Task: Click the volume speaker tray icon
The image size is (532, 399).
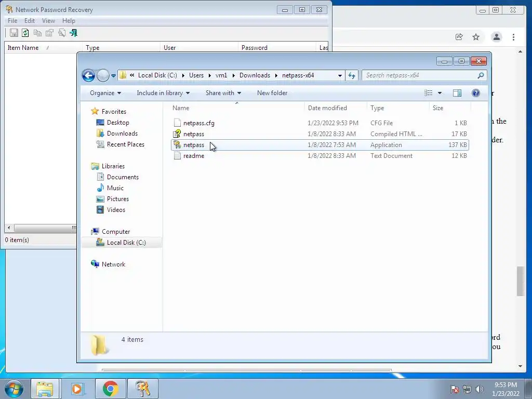Action: (x=479, y=389)
